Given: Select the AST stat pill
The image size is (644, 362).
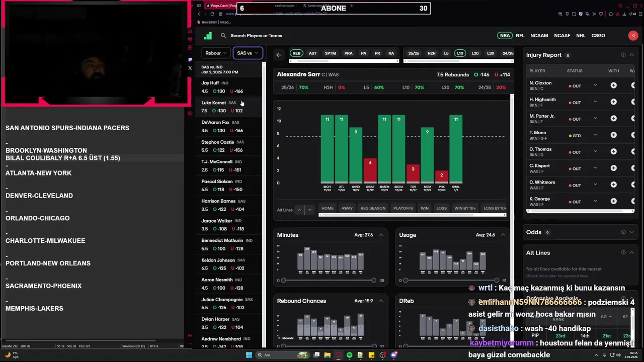Looking at the screenshot, I should [x=312, y=53].
